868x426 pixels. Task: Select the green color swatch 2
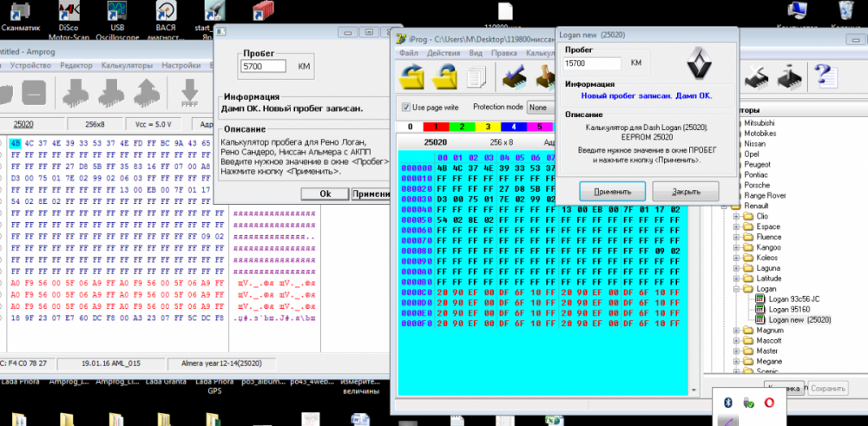[463, 127]
